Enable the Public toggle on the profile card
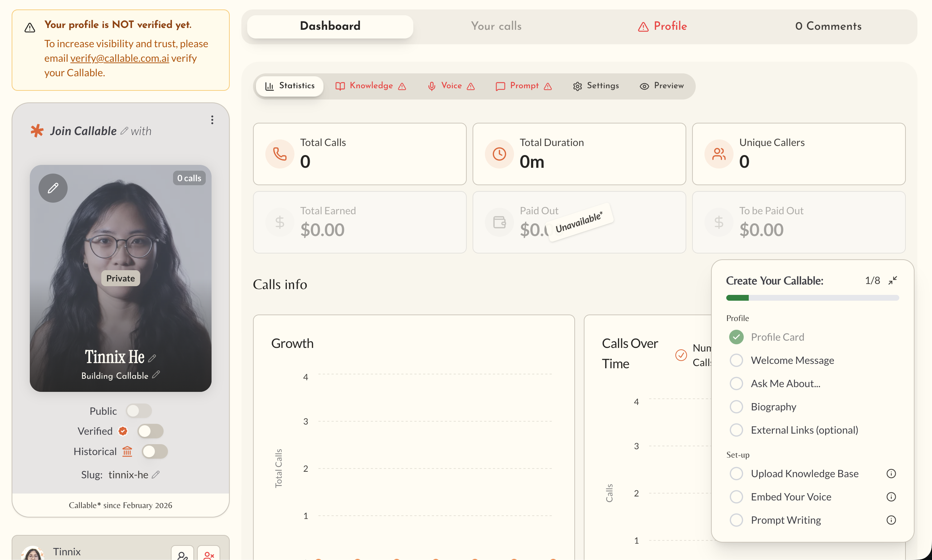 click(x=139, y=411)
